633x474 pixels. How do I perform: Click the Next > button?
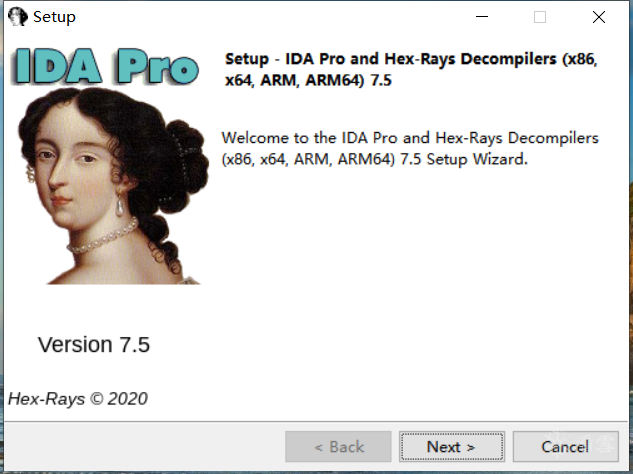pos(451,447)
